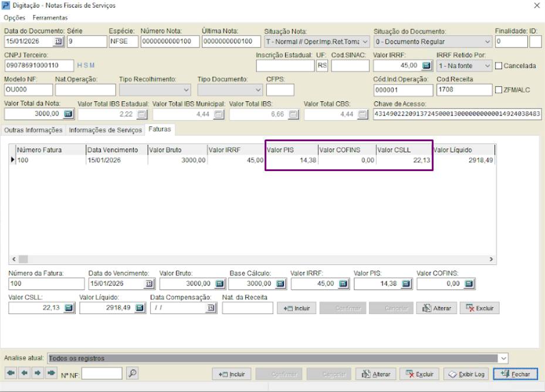Open calculator icon beside Valor Líquido field
545x392 pixels.
click(x=140, y=308)
